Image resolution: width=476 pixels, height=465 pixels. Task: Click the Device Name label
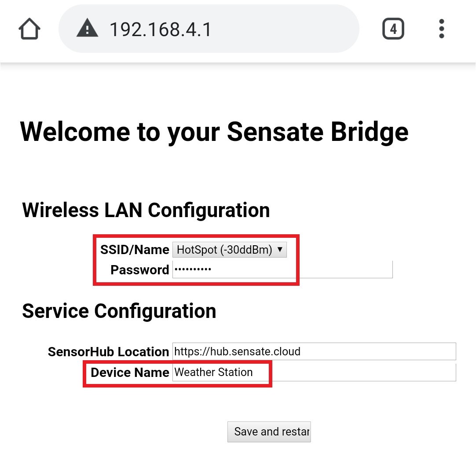coord(130,372)
